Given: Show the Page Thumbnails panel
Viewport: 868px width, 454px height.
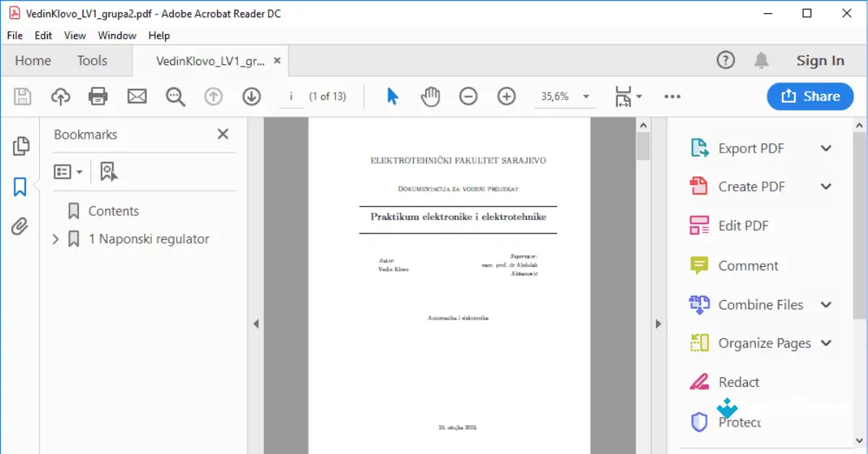Looking at the screenshot, I should click(x=21, y=145).
